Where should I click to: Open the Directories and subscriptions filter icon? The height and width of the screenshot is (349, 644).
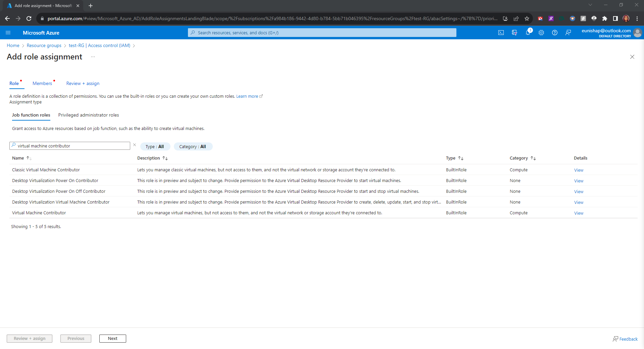pyautogui.click(x=514, y=33)
